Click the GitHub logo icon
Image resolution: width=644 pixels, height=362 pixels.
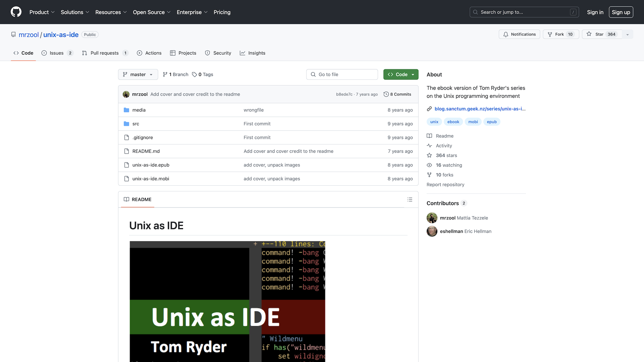pos(16,12)
